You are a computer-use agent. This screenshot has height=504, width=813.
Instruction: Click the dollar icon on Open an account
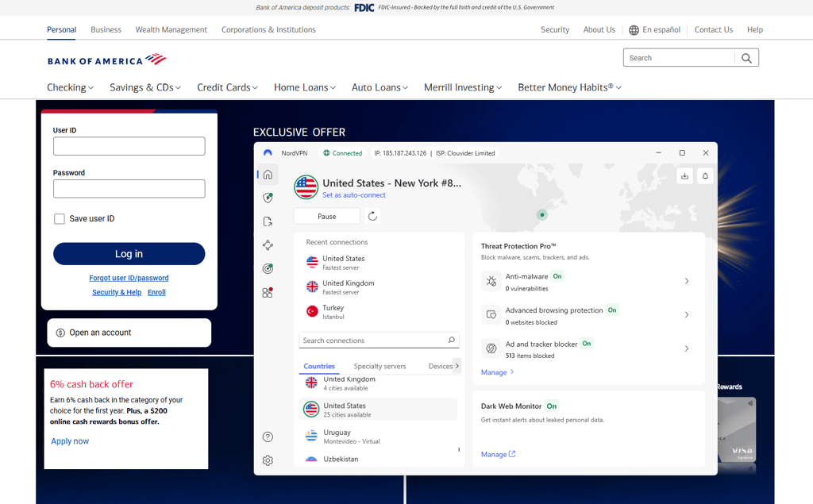[60, 333]
